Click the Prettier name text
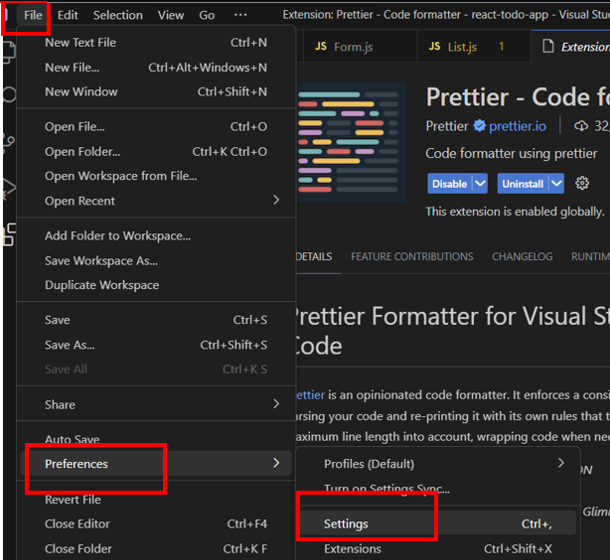The height and width of the screenshot is (560, 610). click(447, 126)
